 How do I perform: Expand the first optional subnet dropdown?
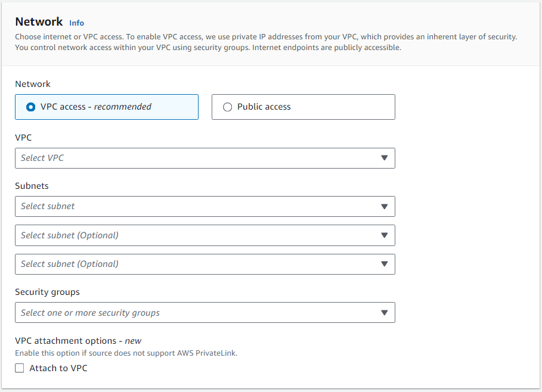click(197, 235)
